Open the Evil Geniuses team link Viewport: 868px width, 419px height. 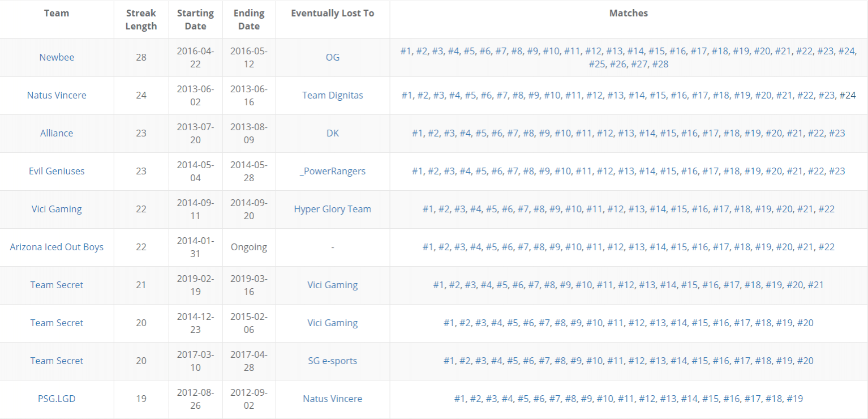57,171
